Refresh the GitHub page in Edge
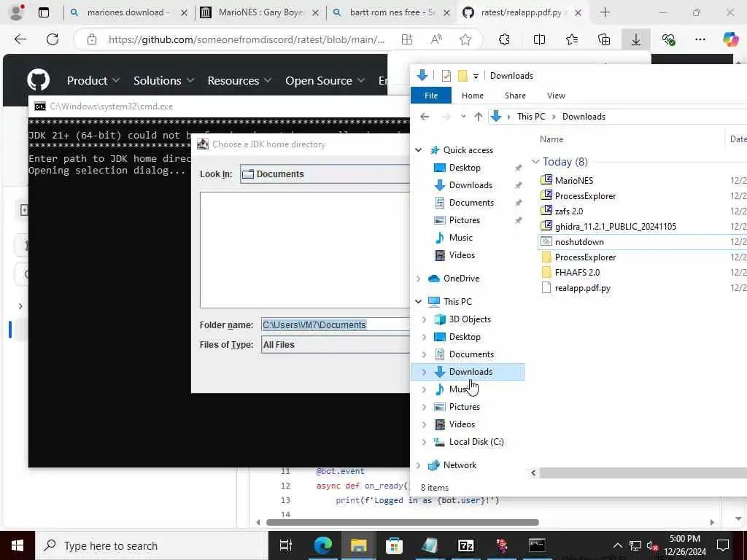This screenshot has width=747, height=560. 53,39
